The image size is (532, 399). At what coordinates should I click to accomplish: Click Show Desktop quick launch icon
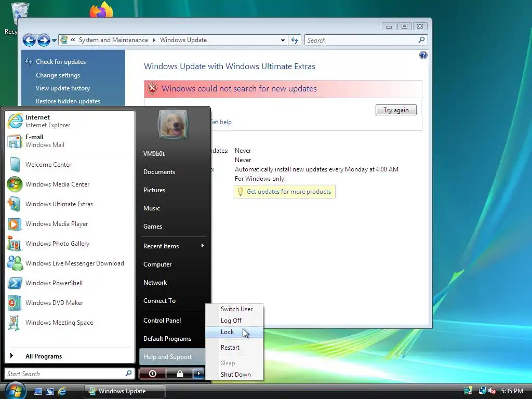37,391
